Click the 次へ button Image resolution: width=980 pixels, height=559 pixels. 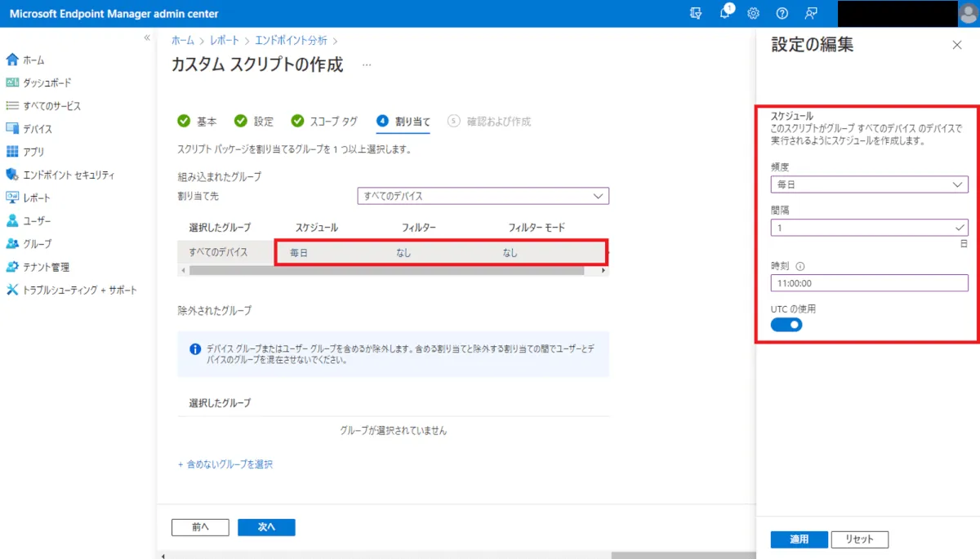point(266,527)
